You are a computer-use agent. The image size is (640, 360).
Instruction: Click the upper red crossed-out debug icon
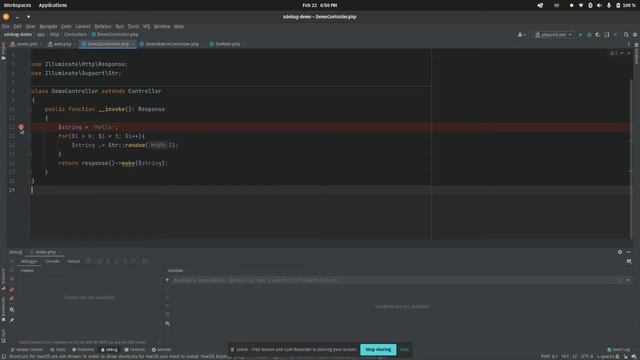click(12, 289)
